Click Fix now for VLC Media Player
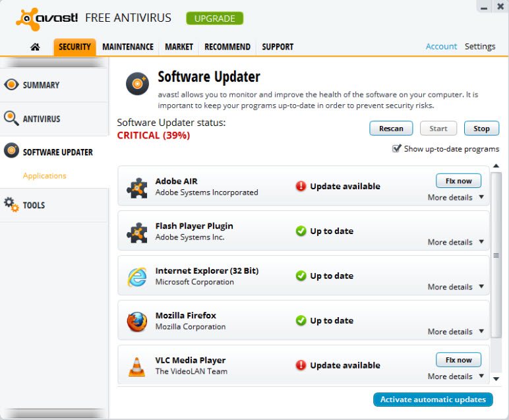509x420 pixels. [458, 360]
